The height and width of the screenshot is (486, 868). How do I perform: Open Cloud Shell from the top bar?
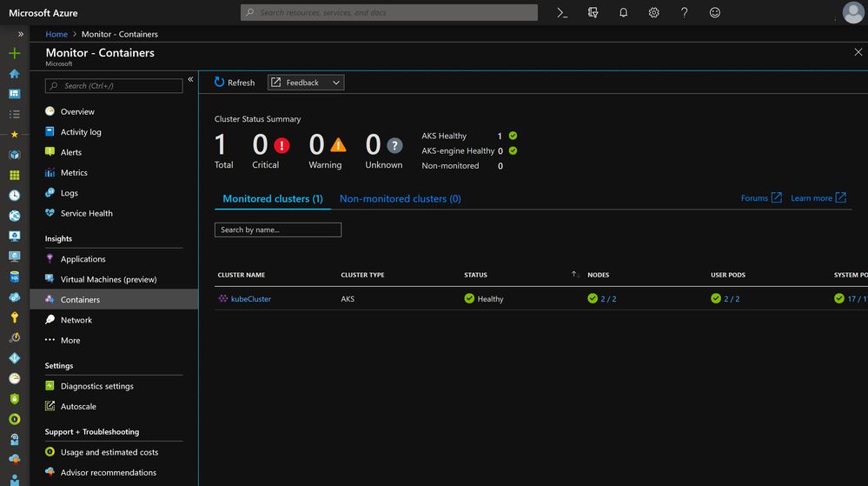click(562, 13)
